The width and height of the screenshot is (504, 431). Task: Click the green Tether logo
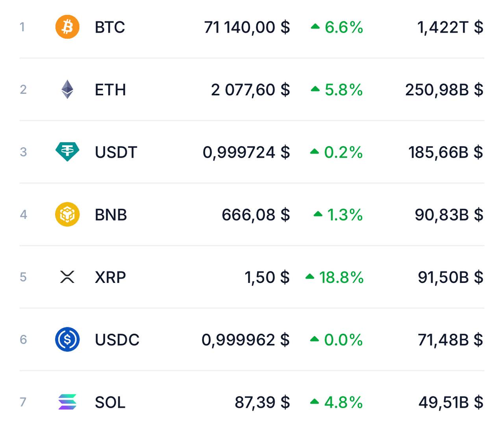click(67, 152)
